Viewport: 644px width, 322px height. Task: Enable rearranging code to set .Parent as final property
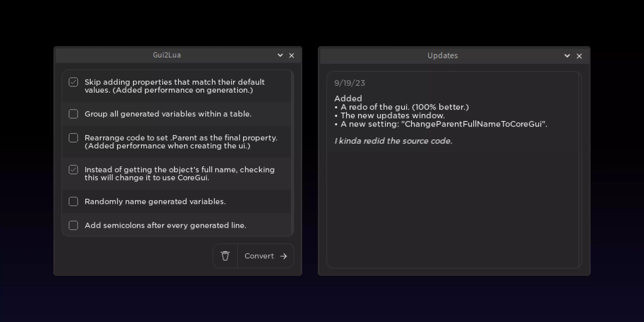[73, 138]
